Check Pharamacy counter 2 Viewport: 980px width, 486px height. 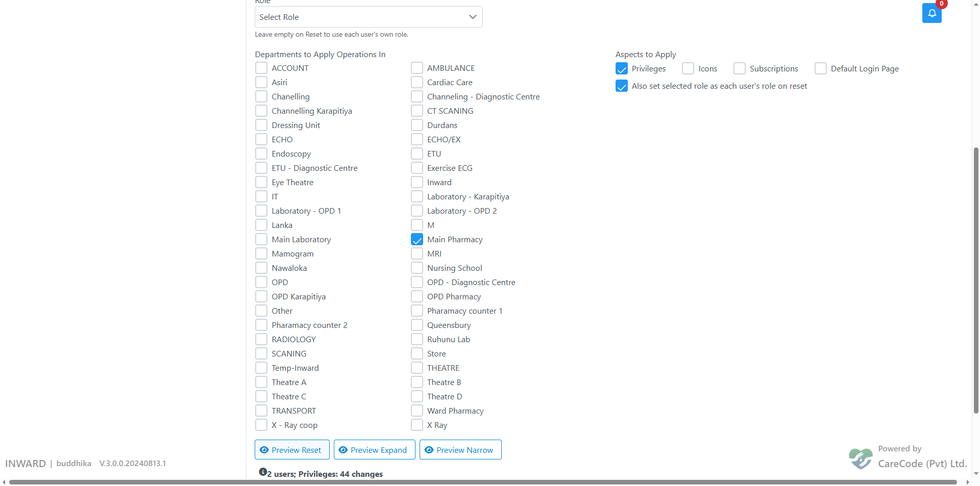[261, 325]
